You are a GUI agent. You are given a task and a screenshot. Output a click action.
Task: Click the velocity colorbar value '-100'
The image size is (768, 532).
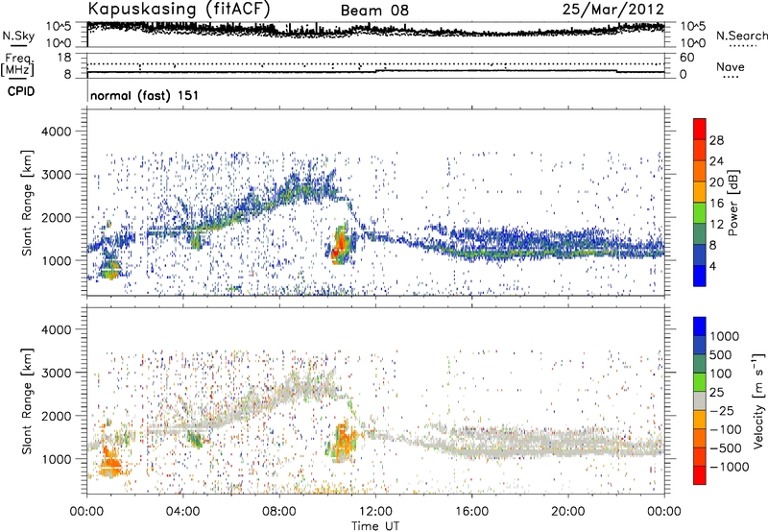726,429
